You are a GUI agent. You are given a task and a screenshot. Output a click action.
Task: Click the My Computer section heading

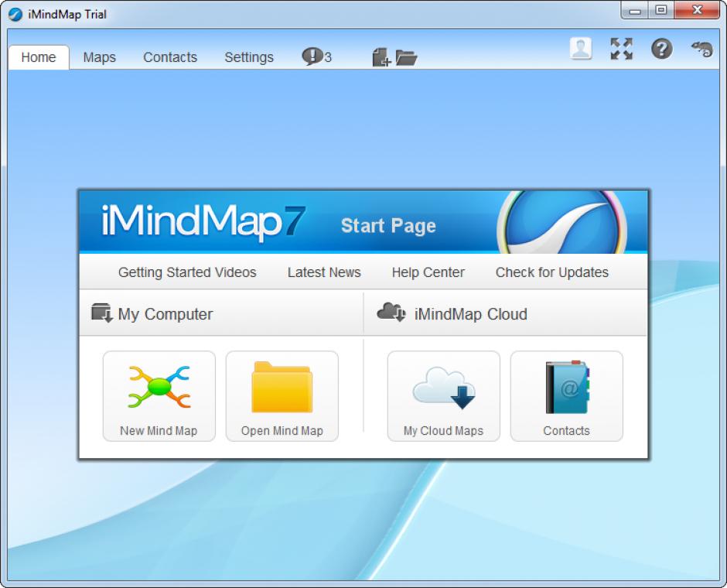coord(166,314)
